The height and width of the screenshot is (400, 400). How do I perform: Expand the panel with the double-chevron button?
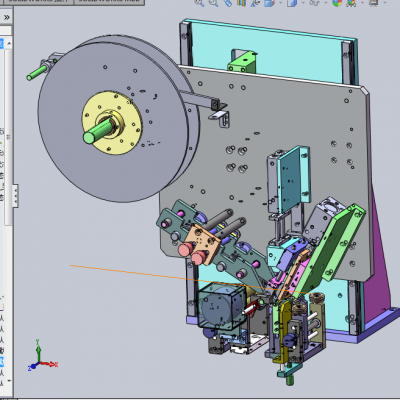(x=7, y=17)
